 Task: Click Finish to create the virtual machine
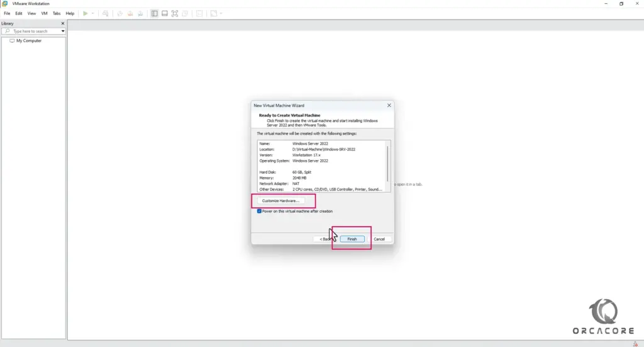pos(352,239)
